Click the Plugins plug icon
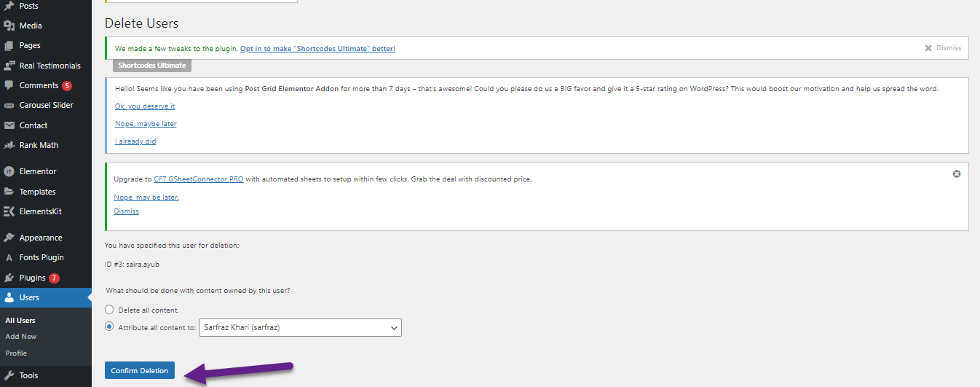 9,278
